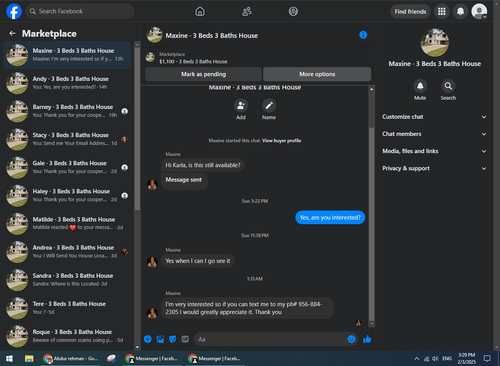Click Find friends button

tap(410, 11)
